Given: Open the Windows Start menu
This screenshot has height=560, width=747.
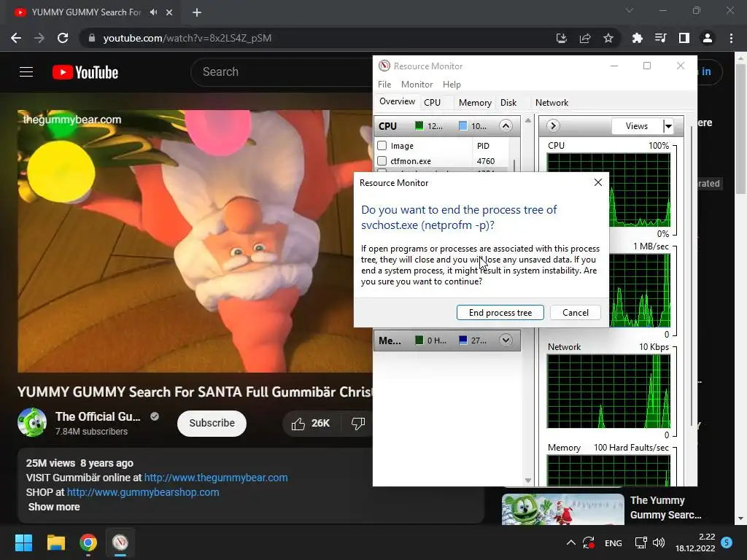Looking at the screenshot, I should 23,542.
